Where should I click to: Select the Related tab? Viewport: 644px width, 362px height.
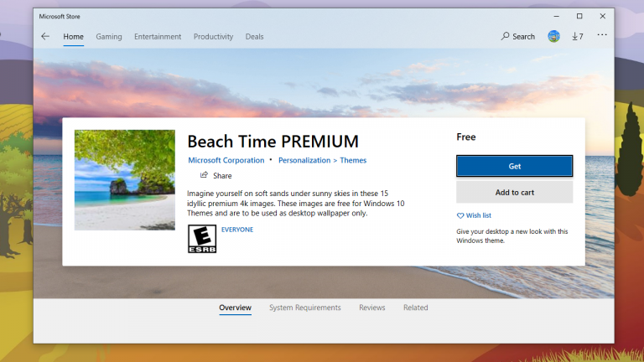click(416, 308)
